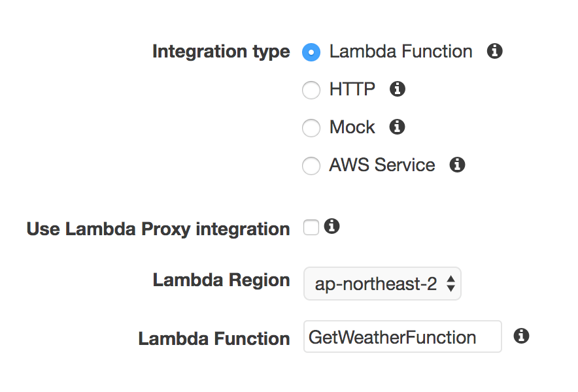The height and width of the screenshot is (392, 578).
Task: Focus the Lambda Function name input field
Action: point(403,336)
